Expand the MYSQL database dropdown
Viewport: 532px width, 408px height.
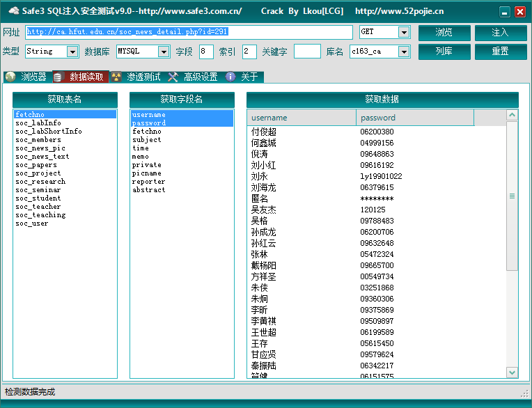(x=164, y=52)
